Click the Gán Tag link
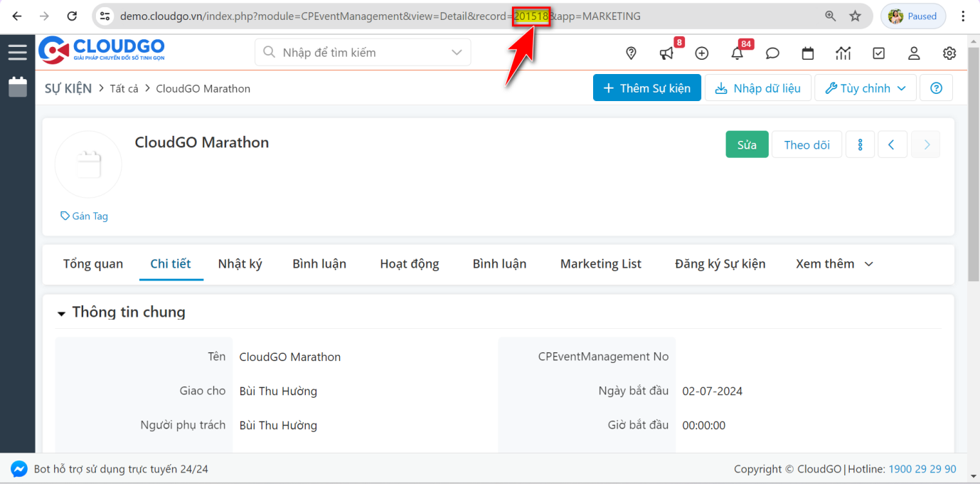The image size is (980, 484). point(85,216)
